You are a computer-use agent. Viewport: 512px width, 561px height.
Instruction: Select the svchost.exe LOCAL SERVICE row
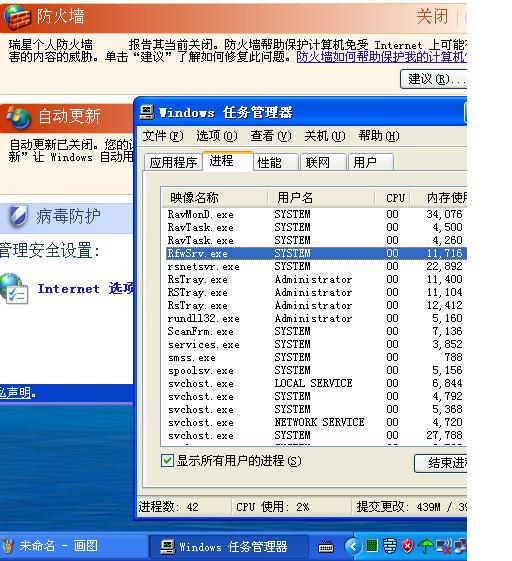click(x=315, y=383)
